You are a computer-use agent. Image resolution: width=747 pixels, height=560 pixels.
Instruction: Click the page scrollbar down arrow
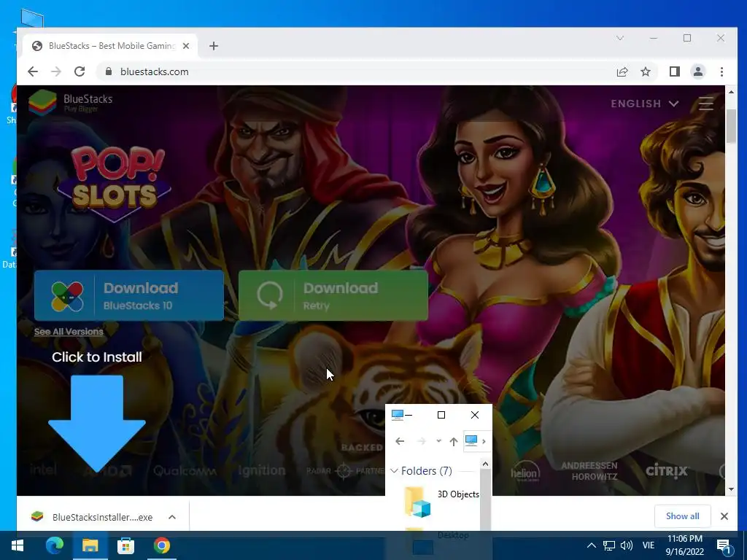(731, 489)
